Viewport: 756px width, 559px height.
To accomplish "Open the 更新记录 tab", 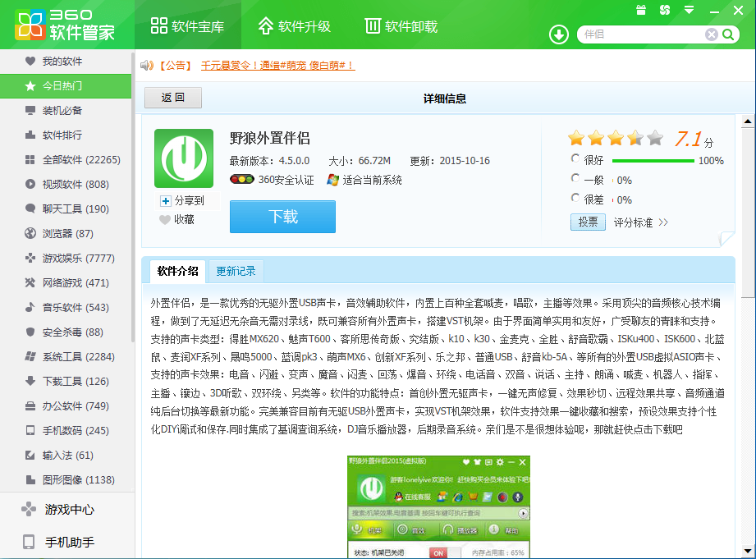I will coord(236,271).
